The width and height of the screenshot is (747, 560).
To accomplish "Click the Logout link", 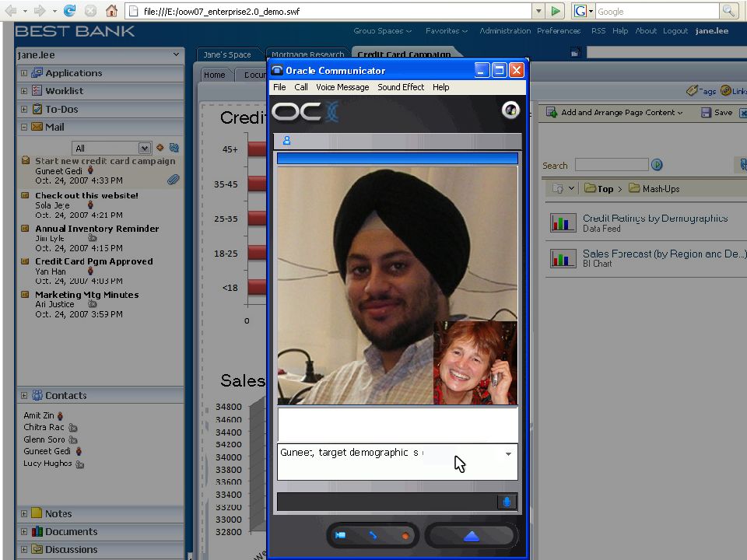I will pyautogui.click(x=675, y=31).
